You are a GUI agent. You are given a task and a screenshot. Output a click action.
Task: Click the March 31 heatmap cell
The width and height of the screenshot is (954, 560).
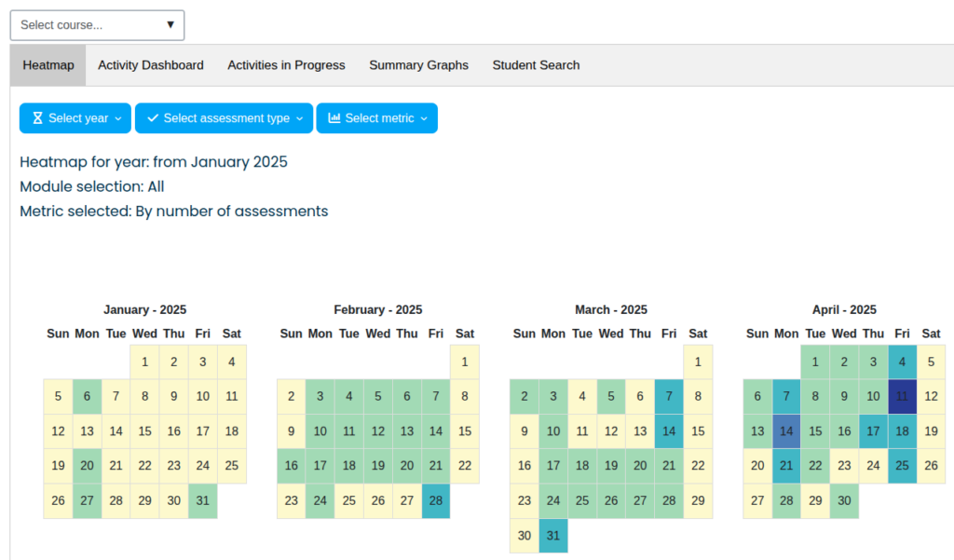(x=552, y=536)
